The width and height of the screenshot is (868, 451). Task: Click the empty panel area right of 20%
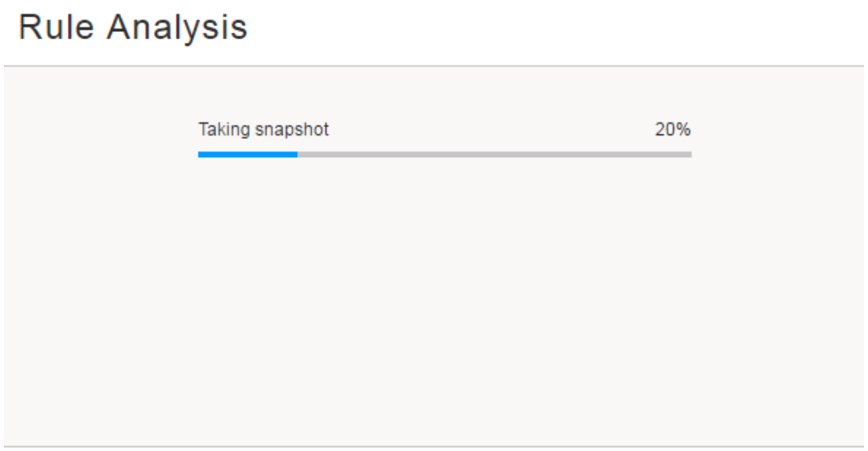tap(778, 130)
